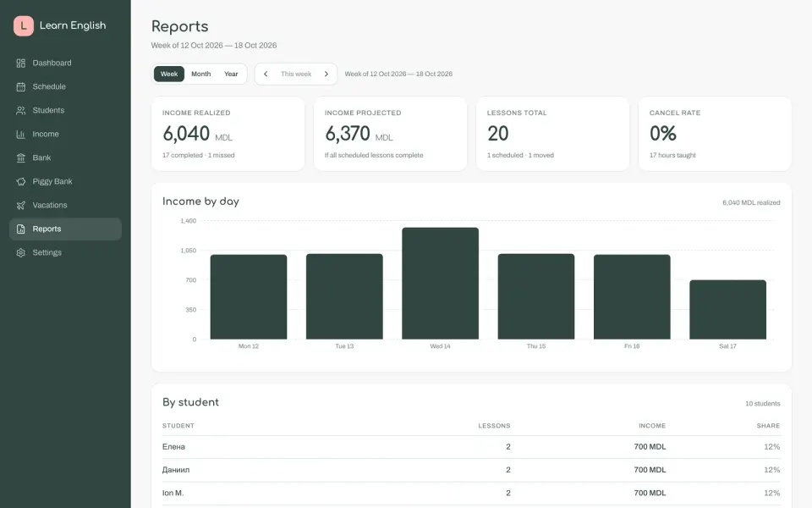Click the Wed 14 income bar
The height and width of the screenshot is (508, 812).
(440, 284)
